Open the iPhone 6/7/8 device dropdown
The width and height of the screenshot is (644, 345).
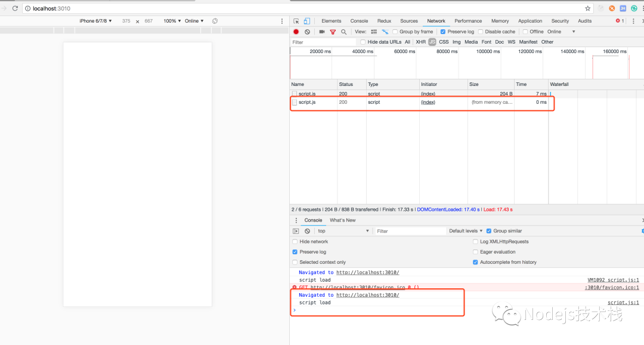[x=95, y=21]
